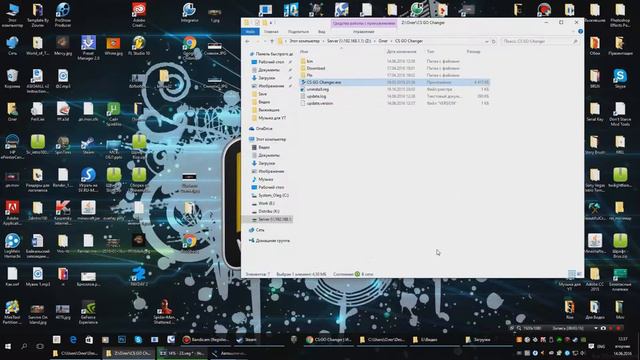Select the FL Studio 10 desktop icon

point(139,46)
